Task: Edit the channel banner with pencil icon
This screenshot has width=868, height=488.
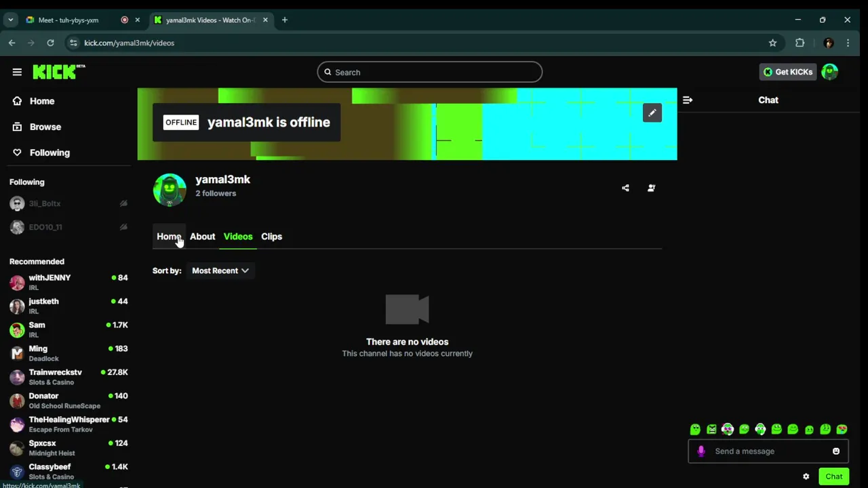Action: tap(652, 113)
